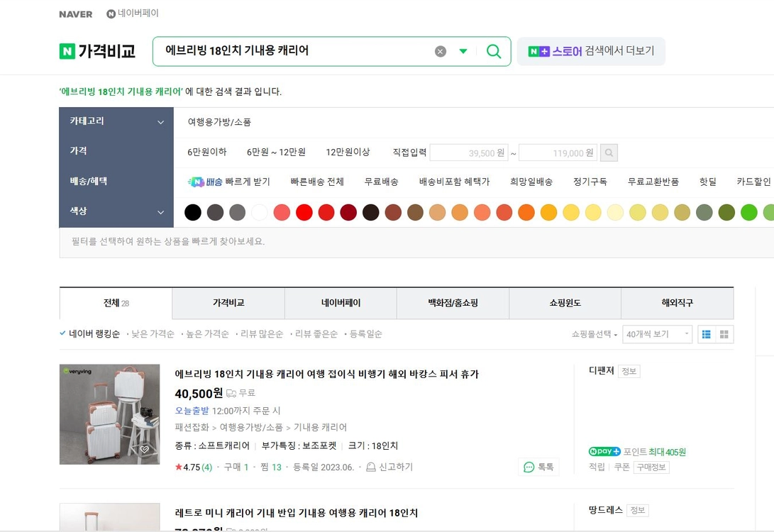Select the bright green color swatch
The width and height of the screenshot is (774, 532).
749,212
